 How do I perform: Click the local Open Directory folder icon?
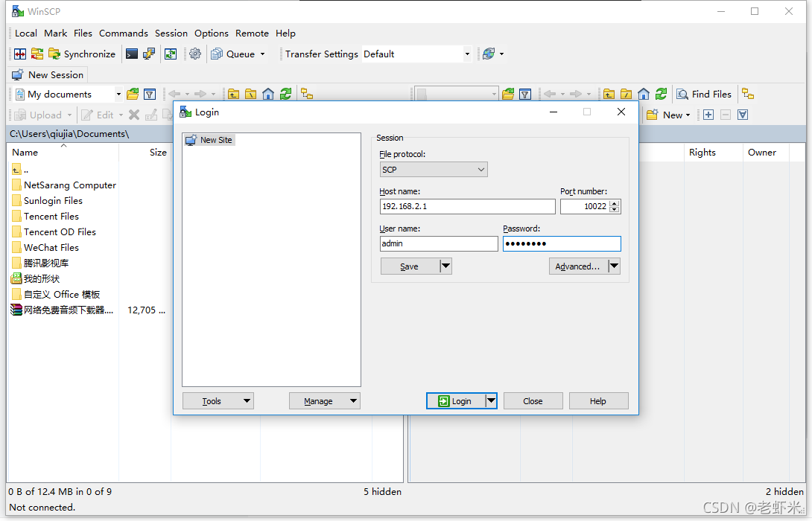[x=133, y=95]
